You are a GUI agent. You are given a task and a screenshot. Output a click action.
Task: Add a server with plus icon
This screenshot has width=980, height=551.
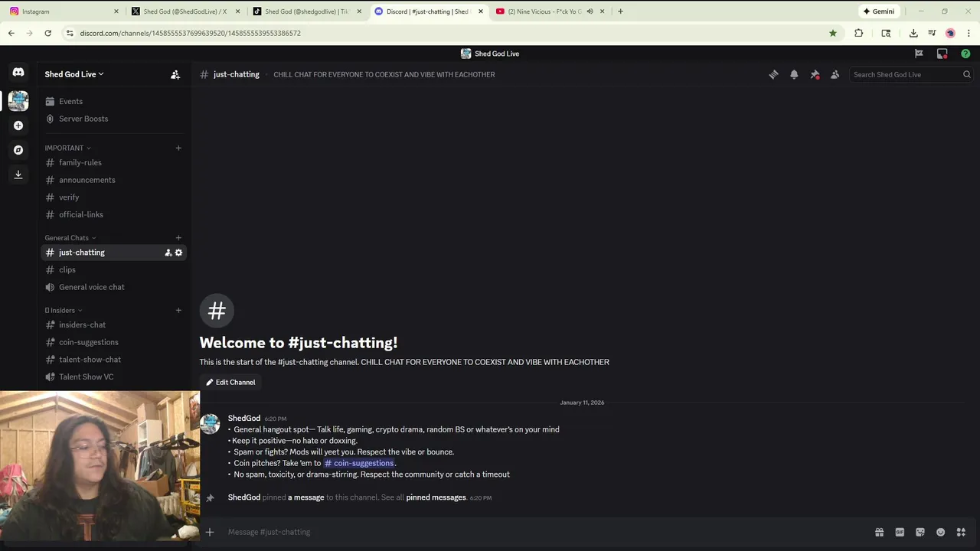tap(18, 126)
